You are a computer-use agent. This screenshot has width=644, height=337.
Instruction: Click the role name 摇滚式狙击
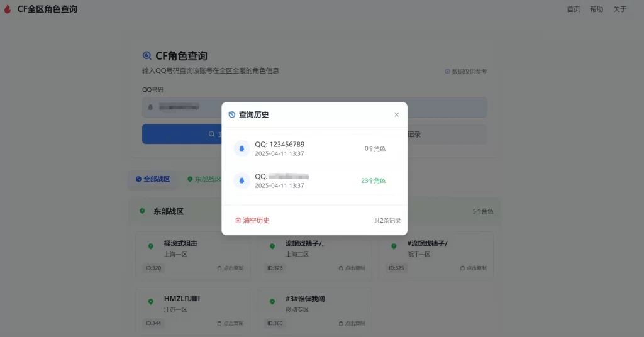pos(180,243)
